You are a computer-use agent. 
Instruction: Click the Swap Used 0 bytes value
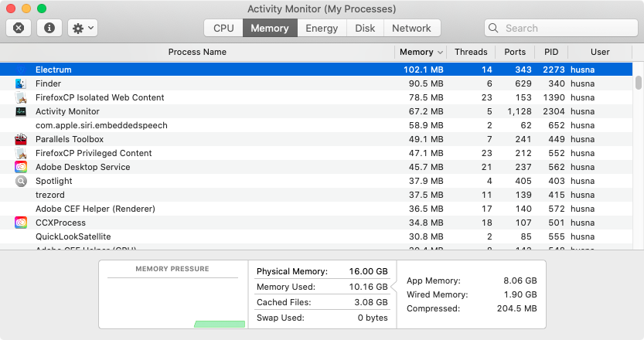373,318
